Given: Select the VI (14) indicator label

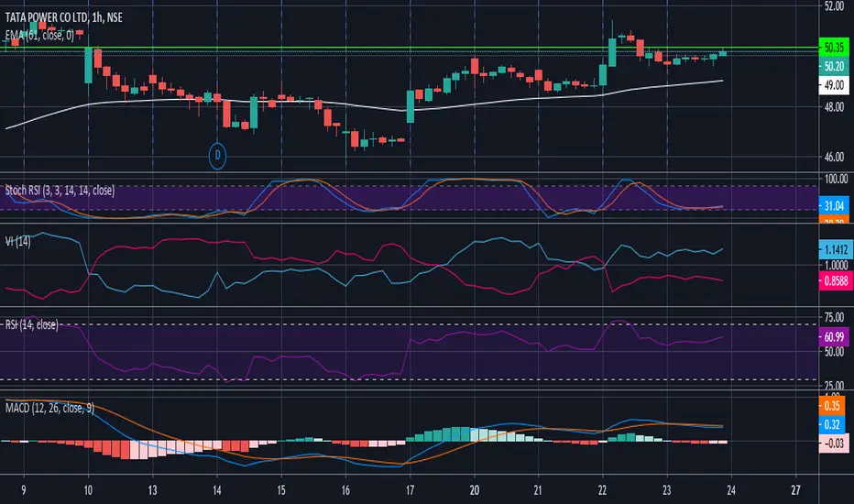Looking at the screenshot, I should pyautogui.click(x=18, y=241).
